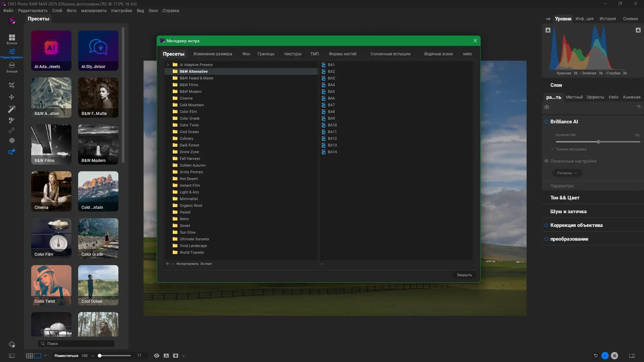Switch to the текстуры tab

(x=292, y=54)
